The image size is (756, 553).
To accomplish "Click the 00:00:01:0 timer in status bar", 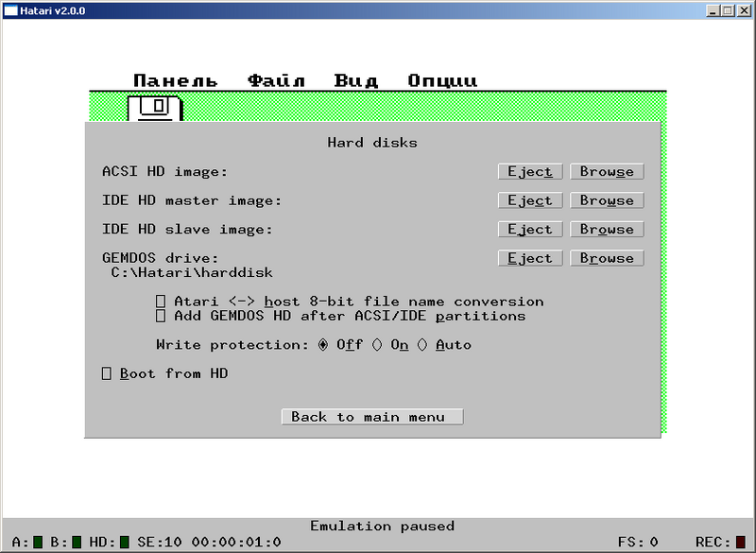I will 236,542.
